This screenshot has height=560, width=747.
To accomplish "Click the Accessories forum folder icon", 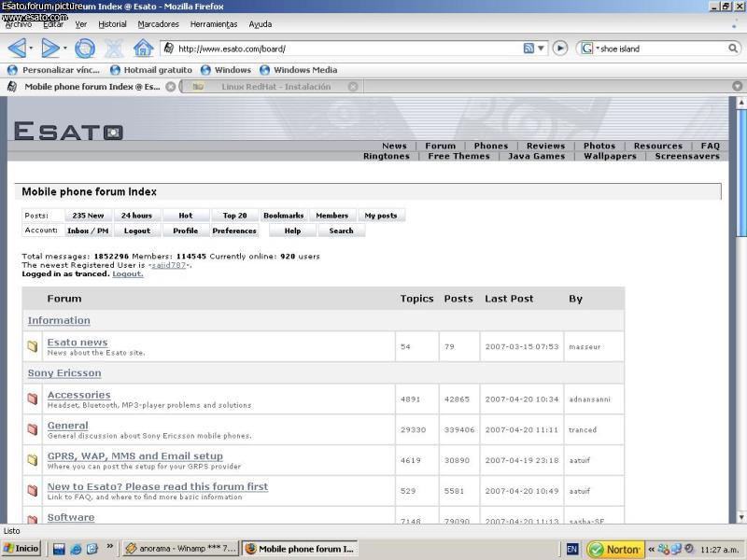I will pos(33,399).
